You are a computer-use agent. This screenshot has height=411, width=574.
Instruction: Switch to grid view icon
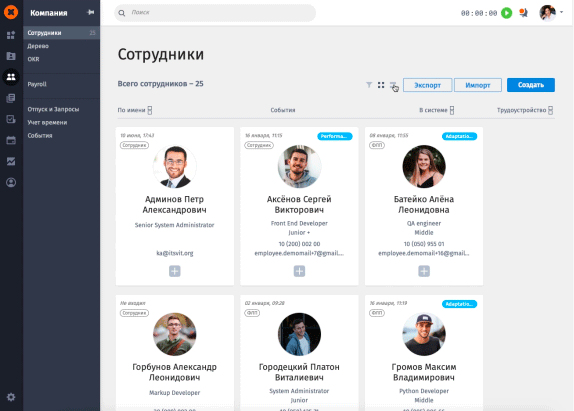tap(381, 85)
